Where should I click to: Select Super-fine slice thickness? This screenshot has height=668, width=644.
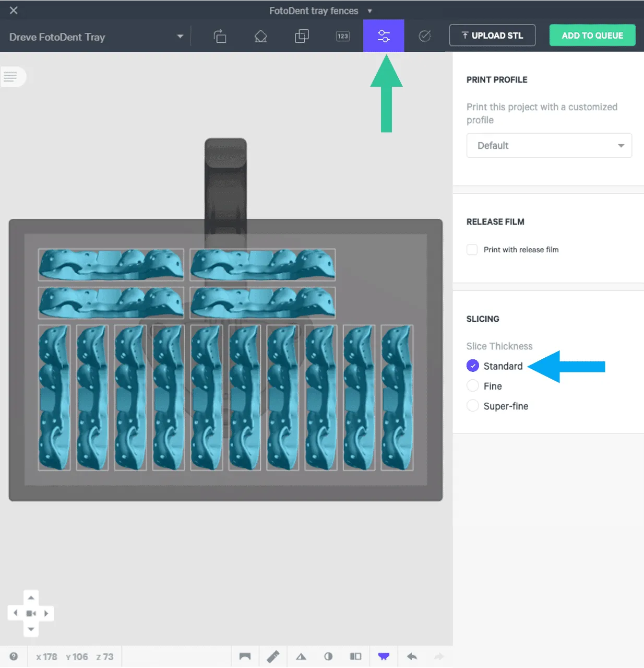[473, 406]
